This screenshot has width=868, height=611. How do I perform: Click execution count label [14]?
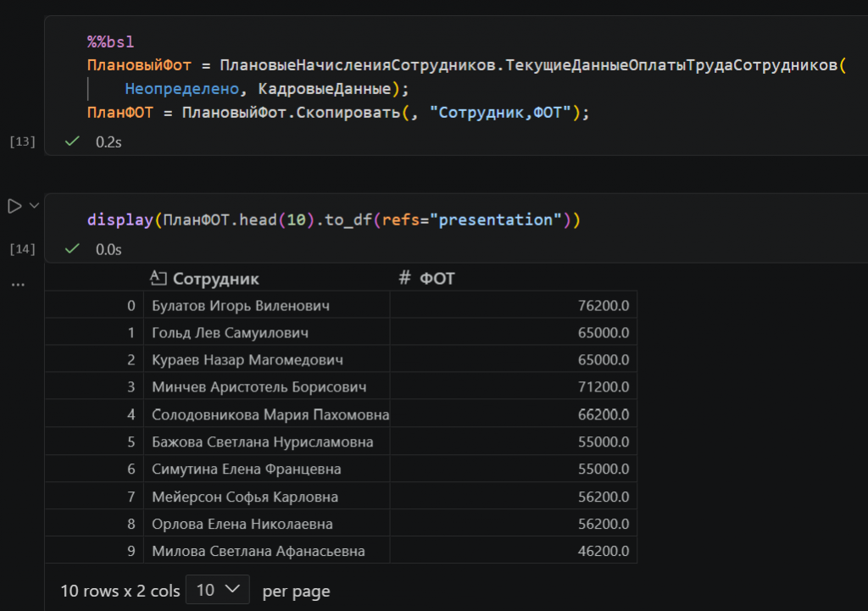click(x=23, y=249)
